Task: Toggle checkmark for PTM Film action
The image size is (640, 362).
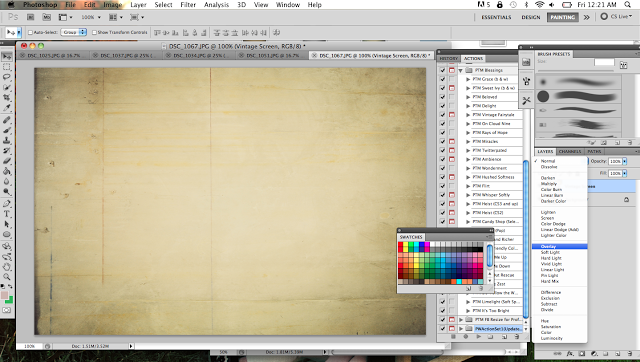Action: (443, 186)
